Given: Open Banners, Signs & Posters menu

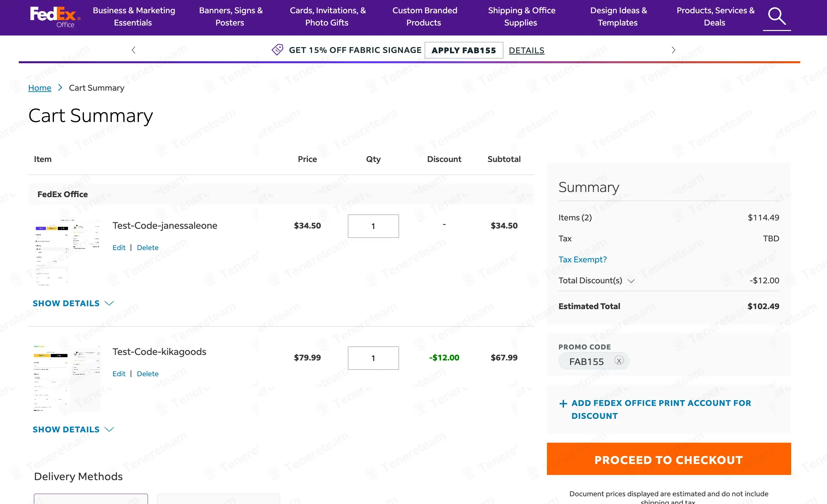Looking at the screenshot, I should click(231, 16).
